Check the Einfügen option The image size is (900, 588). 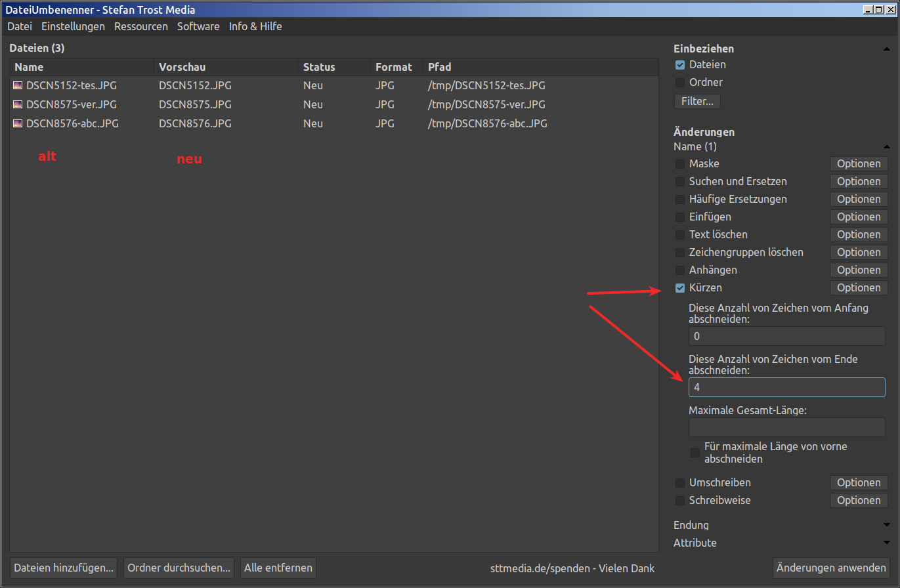point(680,217)
